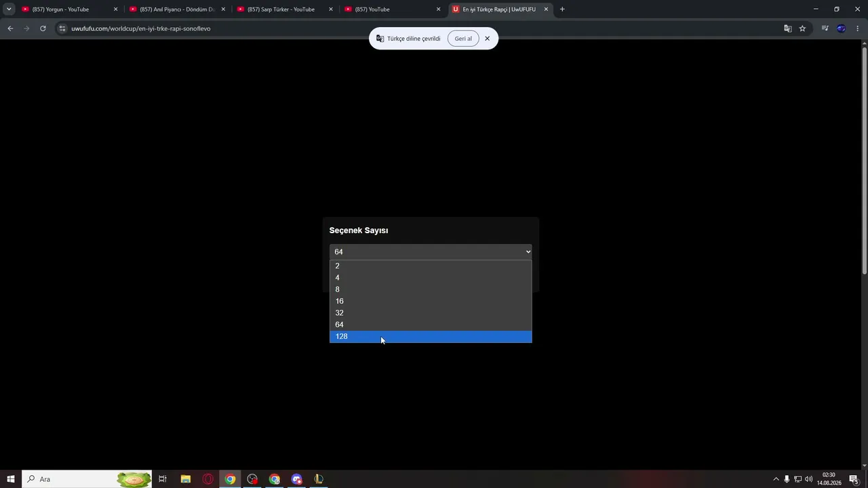
Task: Close the Sarp Türker tab
Action: click(331, 9)
